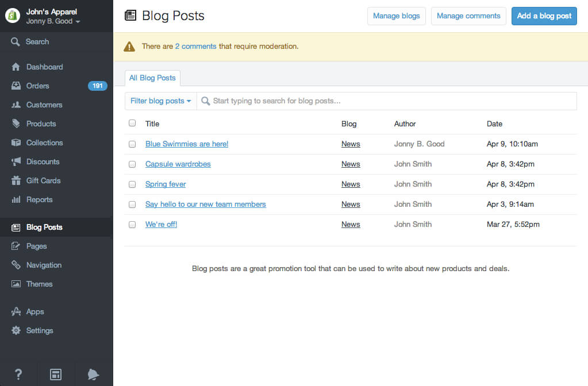Image resolution: width=588 pixels, height=386 pixels.
Task: Click the Pages edit icon
Action: point(16,246)
